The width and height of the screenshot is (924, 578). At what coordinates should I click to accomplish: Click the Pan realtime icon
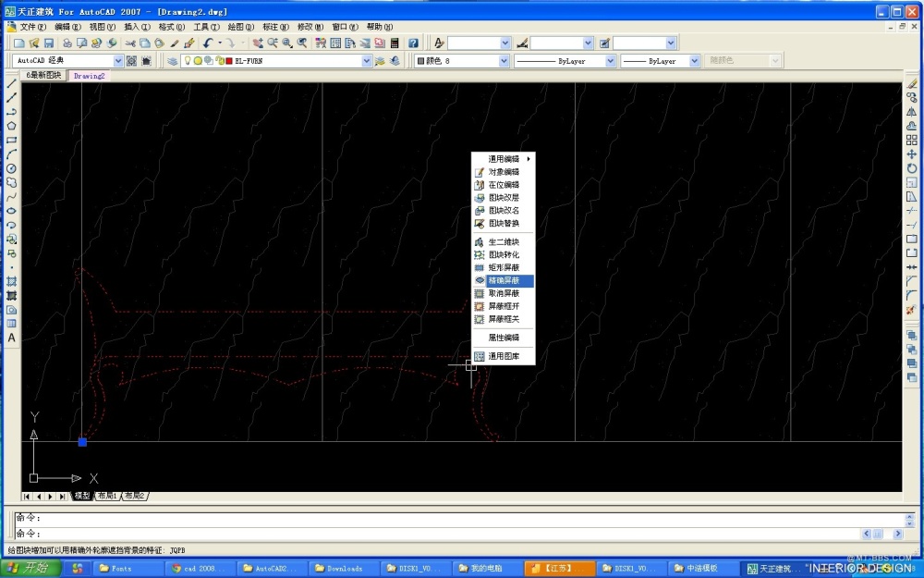(258, 43)
